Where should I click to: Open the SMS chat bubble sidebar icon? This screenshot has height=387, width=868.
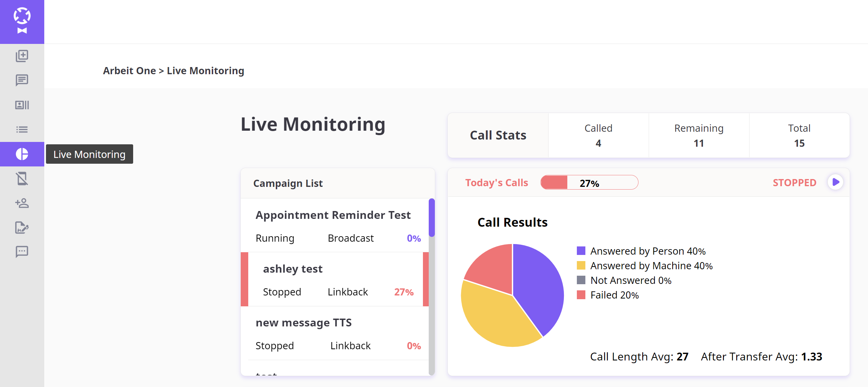(22, 252)
